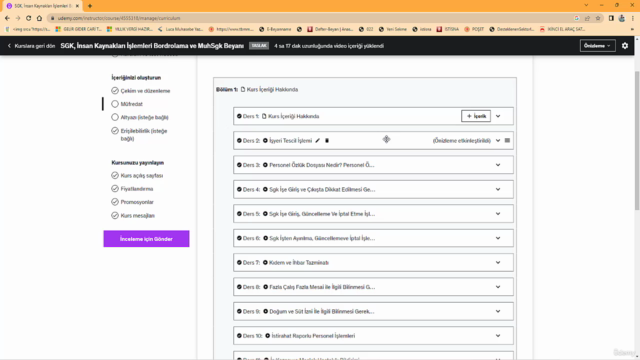Open a new browser tab with plus

point(90,6)
